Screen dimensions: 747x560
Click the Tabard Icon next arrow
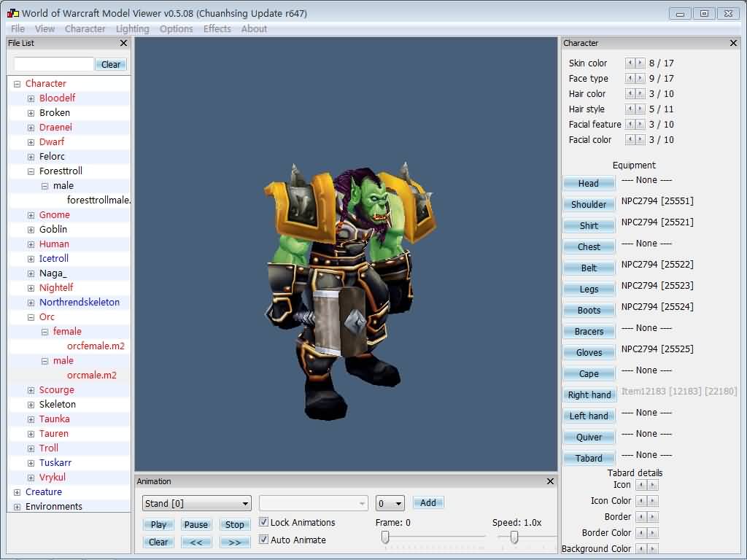pos(653,485)
